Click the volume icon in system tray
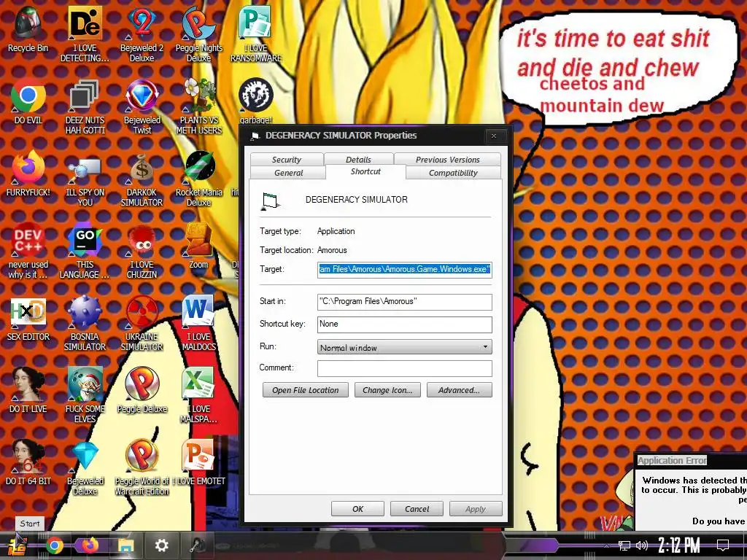The image size is (747, 560). coord(642,545)
